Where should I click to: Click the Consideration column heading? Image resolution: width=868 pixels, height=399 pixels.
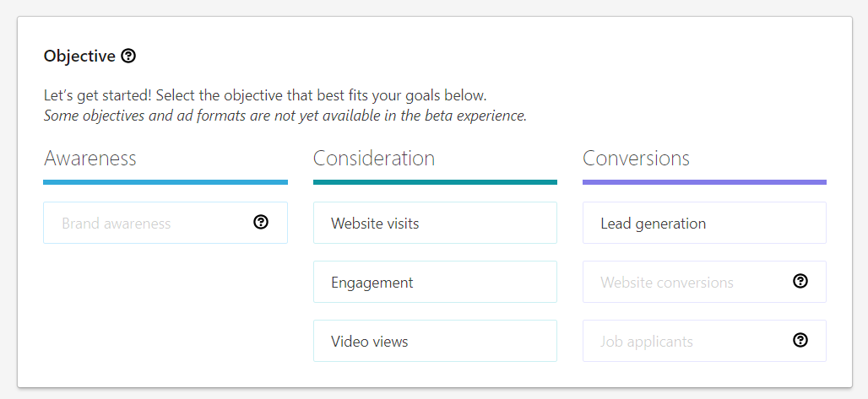[x=374, y=159]
